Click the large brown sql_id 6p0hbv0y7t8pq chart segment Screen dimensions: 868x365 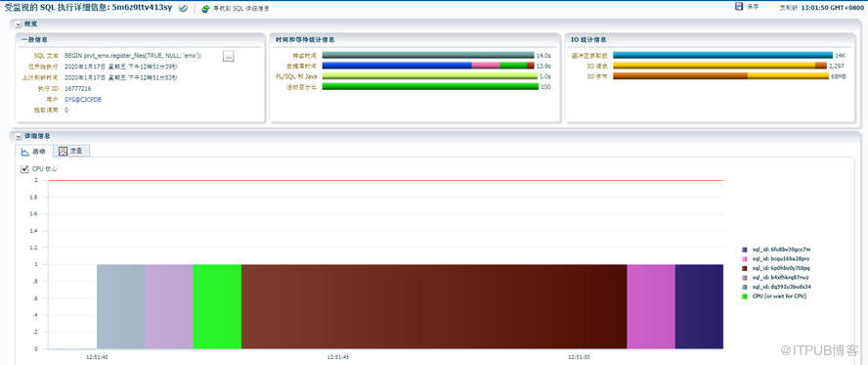pyautogui.click(x=434, y=307)
